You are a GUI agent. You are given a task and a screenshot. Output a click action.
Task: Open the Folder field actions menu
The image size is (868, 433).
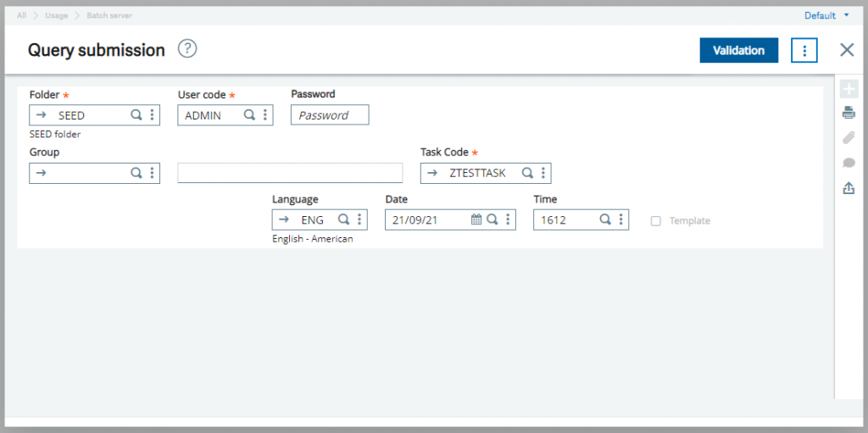pyautogui.click(x=153, y=114)
